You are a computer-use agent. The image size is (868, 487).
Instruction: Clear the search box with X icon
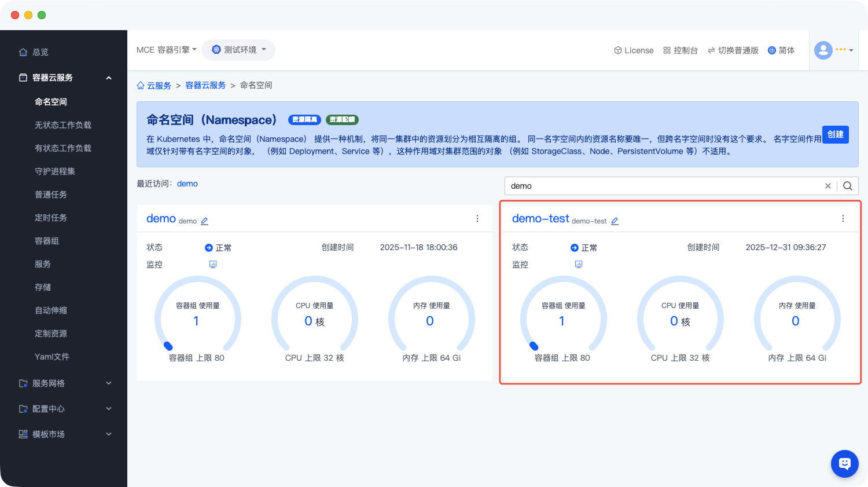point(828,186)
